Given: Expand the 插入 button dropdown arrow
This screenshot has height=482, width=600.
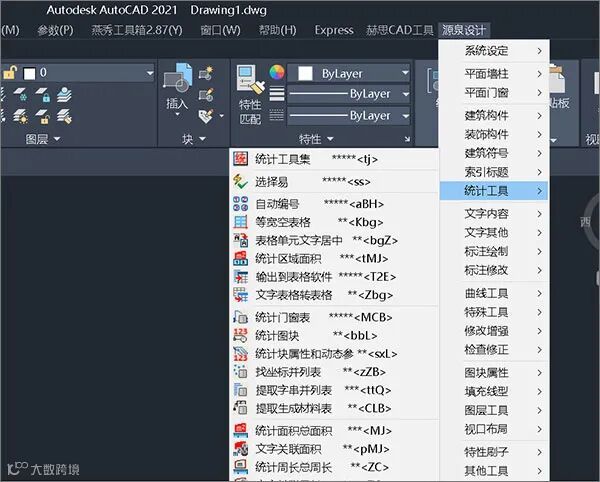Looking at the screenshot, I should [177, 114].
